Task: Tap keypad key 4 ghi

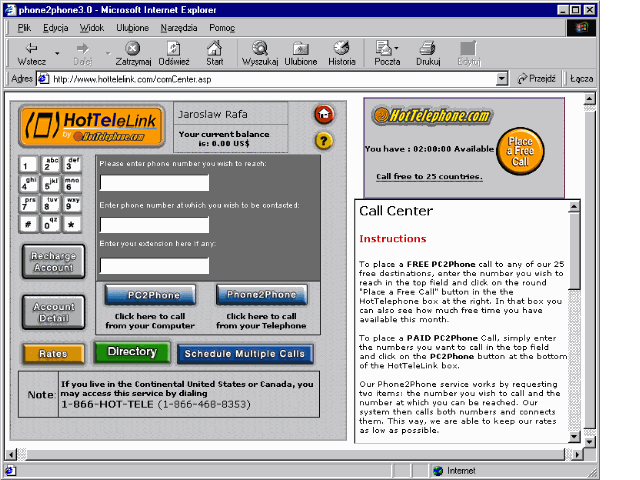Action: [29, 184]
